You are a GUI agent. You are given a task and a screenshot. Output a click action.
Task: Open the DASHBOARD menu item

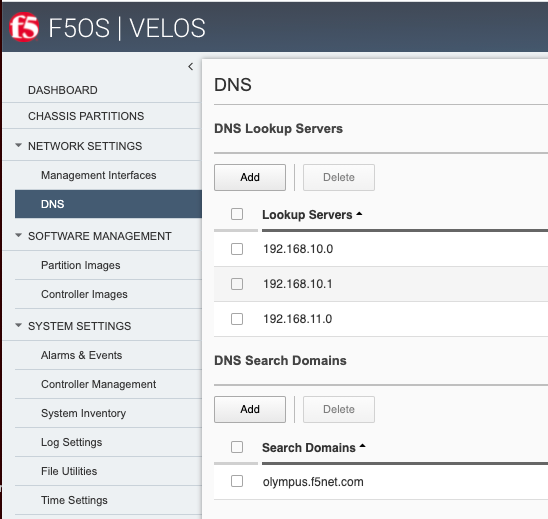(63, 90)
